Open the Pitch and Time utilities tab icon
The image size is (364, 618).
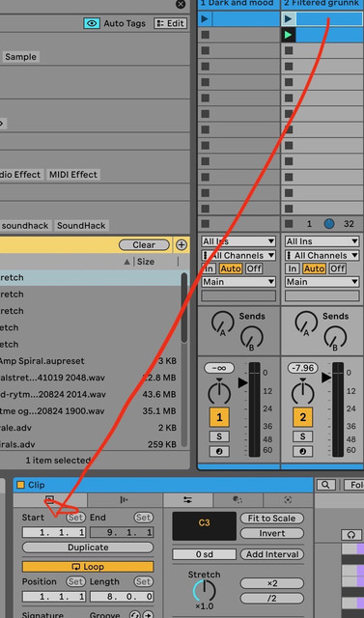pyautogui.click(x=188, y=500)
